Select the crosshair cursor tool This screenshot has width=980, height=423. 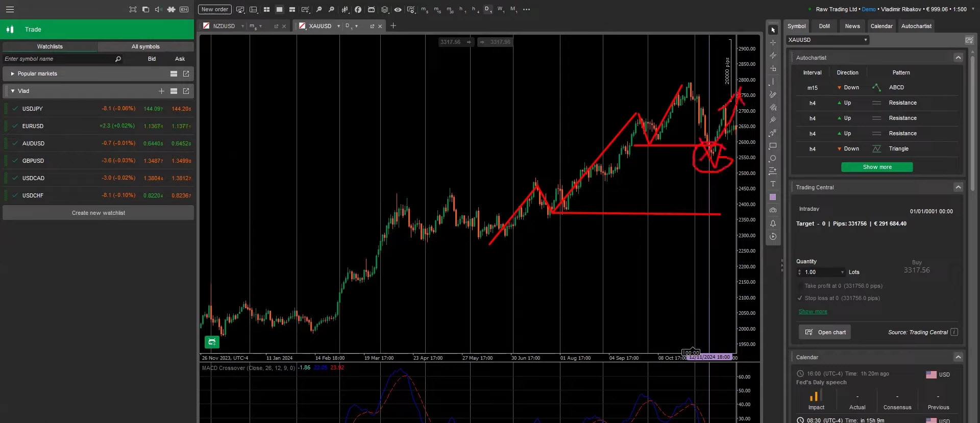pyautogui.click(x=773, y=43)
